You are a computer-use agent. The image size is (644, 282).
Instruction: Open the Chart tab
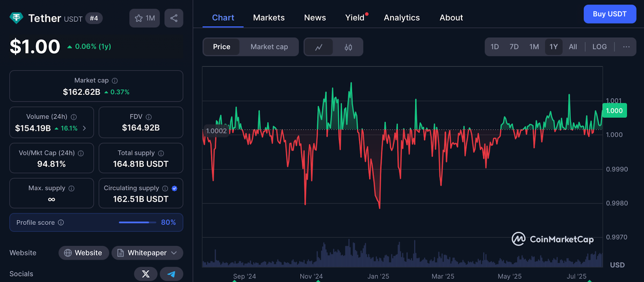223,18
